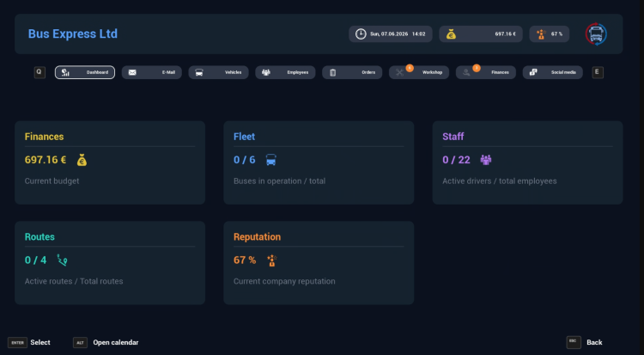This screenshot has width=644, height=355.
Task: Switch to the Finances tab
Action: (486, 73)
